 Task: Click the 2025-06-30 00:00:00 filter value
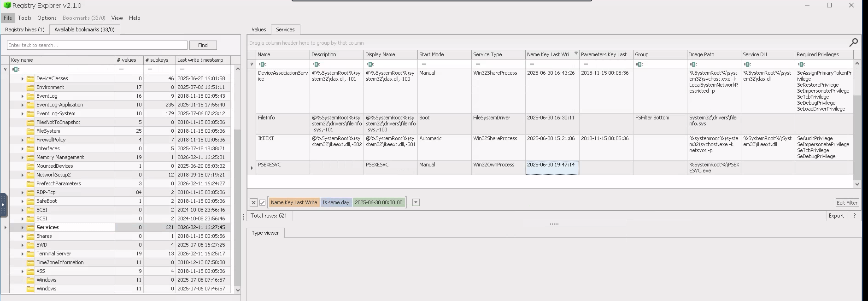click(x=379, y=202)
